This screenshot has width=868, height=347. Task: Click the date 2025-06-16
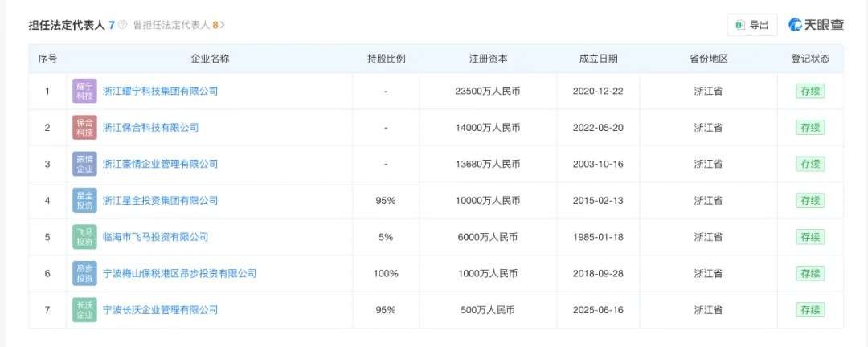(599, 310)
